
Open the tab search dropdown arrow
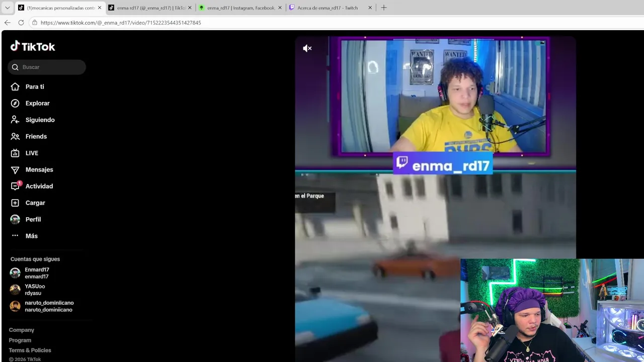click(7, 8)
